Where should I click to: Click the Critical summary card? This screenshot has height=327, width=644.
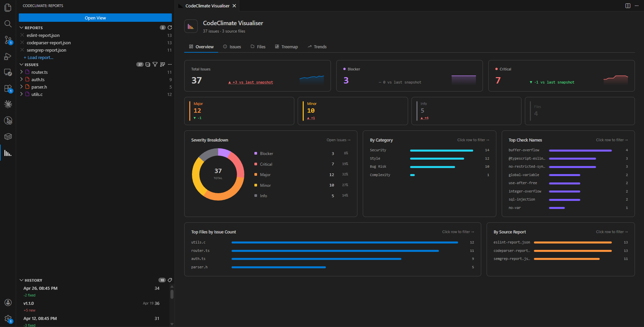tap(561, 76)
